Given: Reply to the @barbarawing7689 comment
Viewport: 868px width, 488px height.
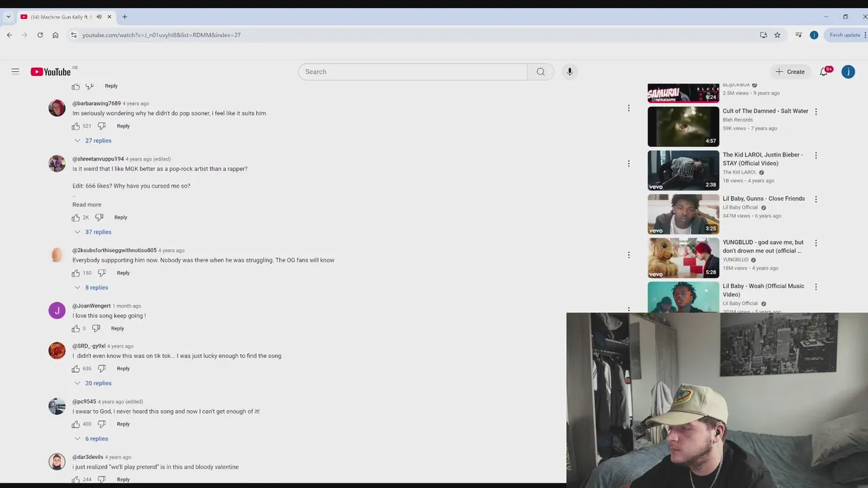Looking at the screenshot, I should pyautogui.click(x=123, y=126).
